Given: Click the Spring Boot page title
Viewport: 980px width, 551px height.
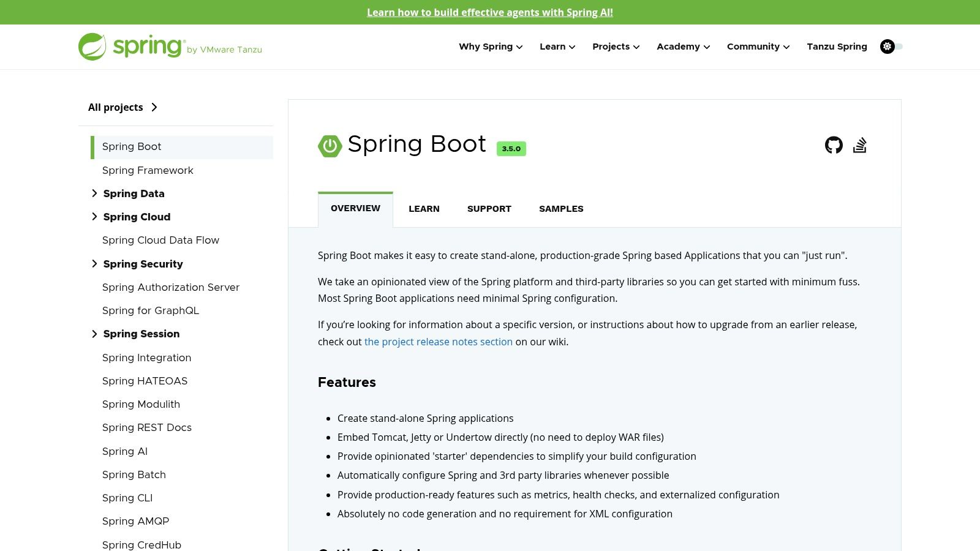Looking at the screenshot, I should (x=417, y=144).
